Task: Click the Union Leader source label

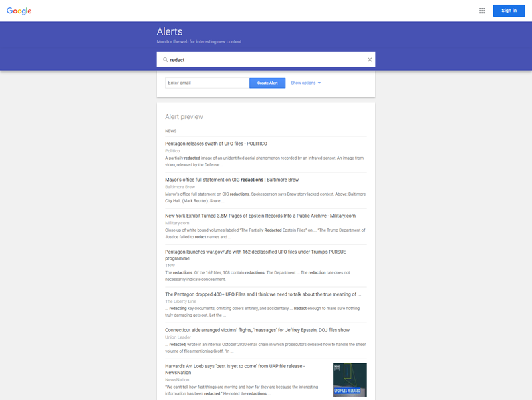Action: click(x=178, y=337)
